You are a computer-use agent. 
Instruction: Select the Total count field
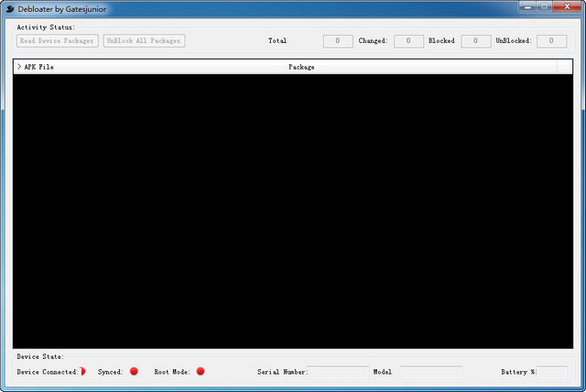(x=337, y=41)
